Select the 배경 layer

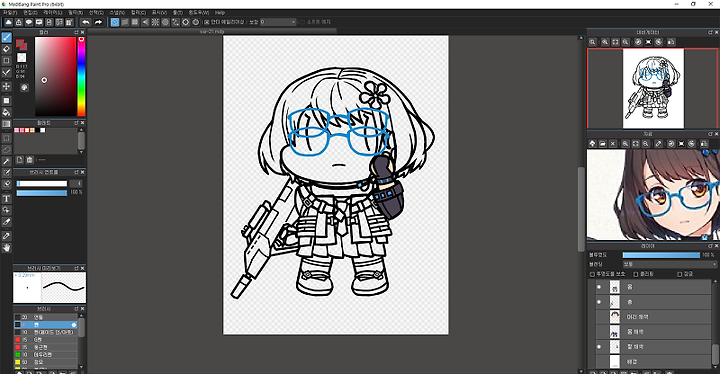[x=652, y=361]
